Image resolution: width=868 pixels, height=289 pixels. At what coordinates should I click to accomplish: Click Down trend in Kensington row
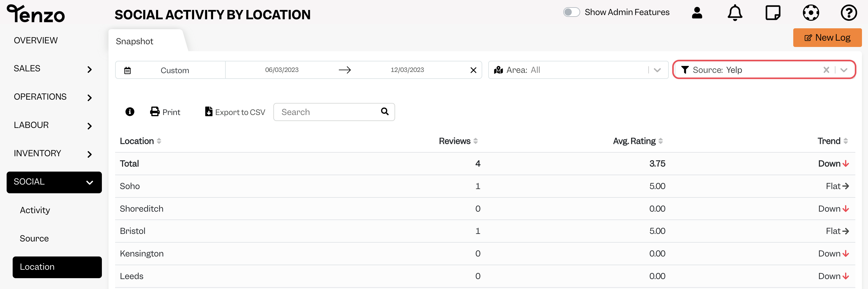click(833, 254)
